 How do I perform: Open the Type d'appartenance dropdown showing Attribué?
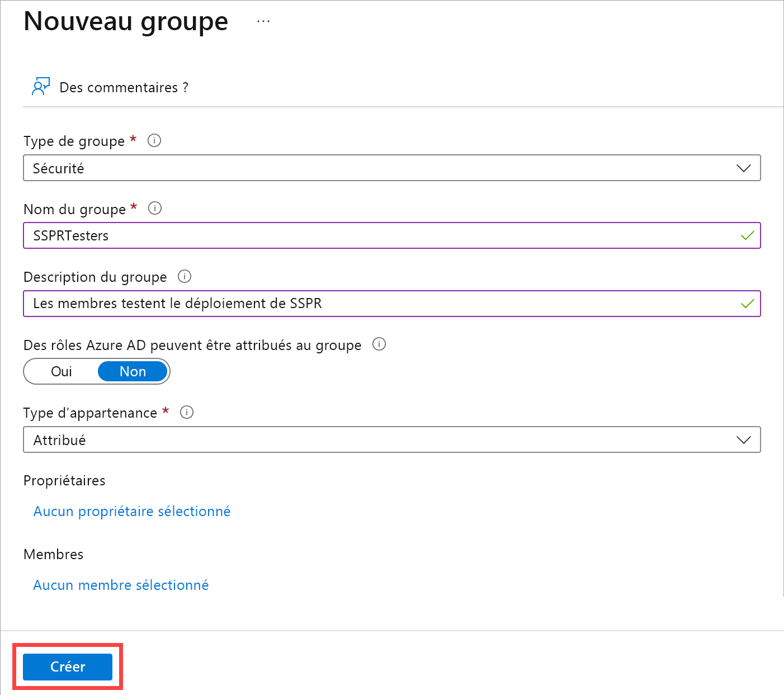[x=392, y=439]
